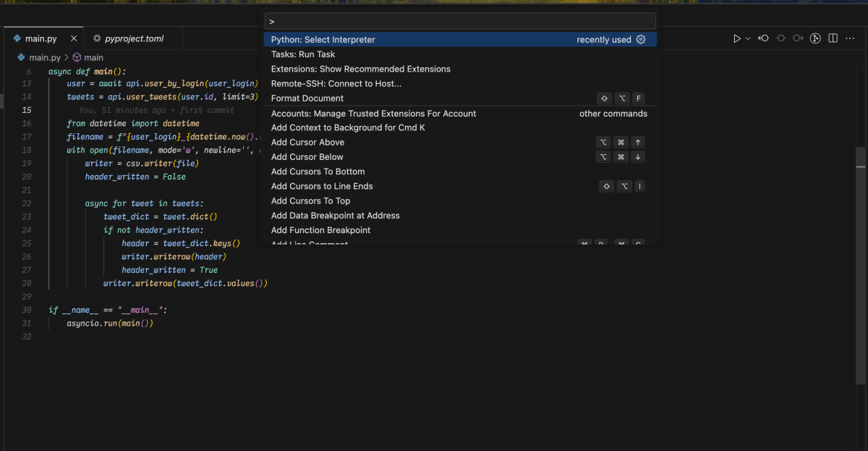The image size is (868, 451).
Task: Select Tasks: Run Task command
Action: 302,54
